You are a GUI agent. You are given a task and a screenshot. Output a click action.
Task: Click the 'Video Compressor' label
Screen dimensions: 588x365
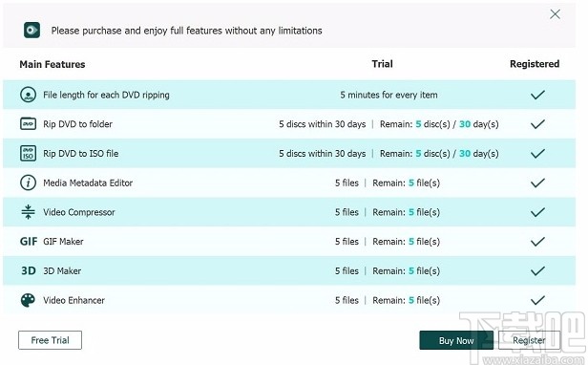click(x=79, y=212)
